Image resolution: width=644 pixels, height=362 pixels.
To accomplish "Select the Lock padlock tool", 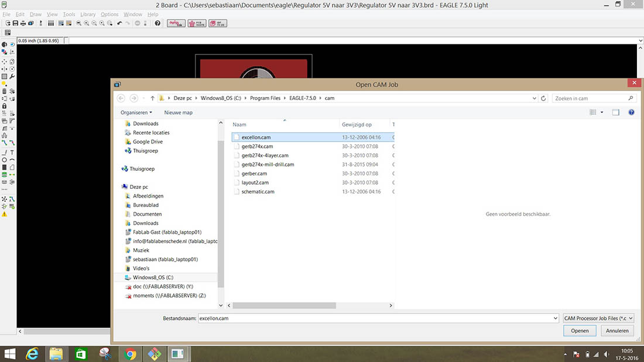I will (x=4, y=106).
